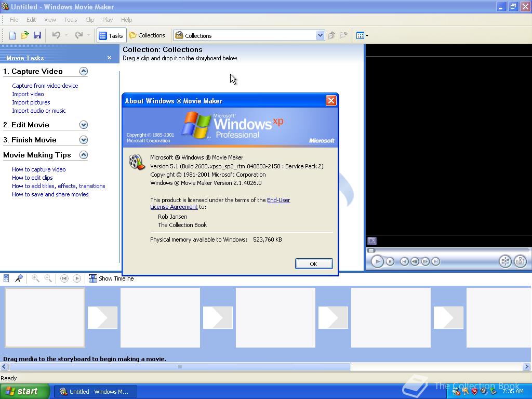Click the storyboard scroll left arrow
The image size is (532, 399).
pyautogui.click(x=4, y=366)
